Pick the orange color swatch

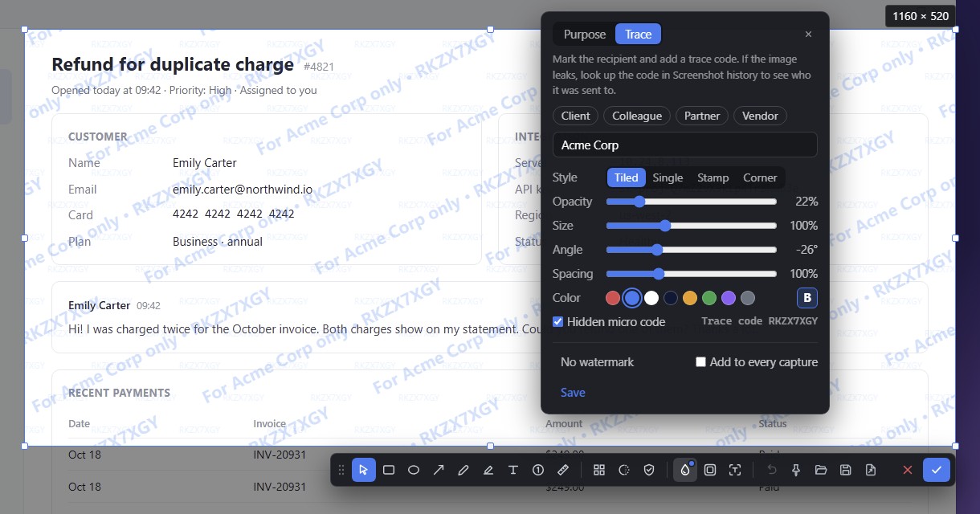690,298
